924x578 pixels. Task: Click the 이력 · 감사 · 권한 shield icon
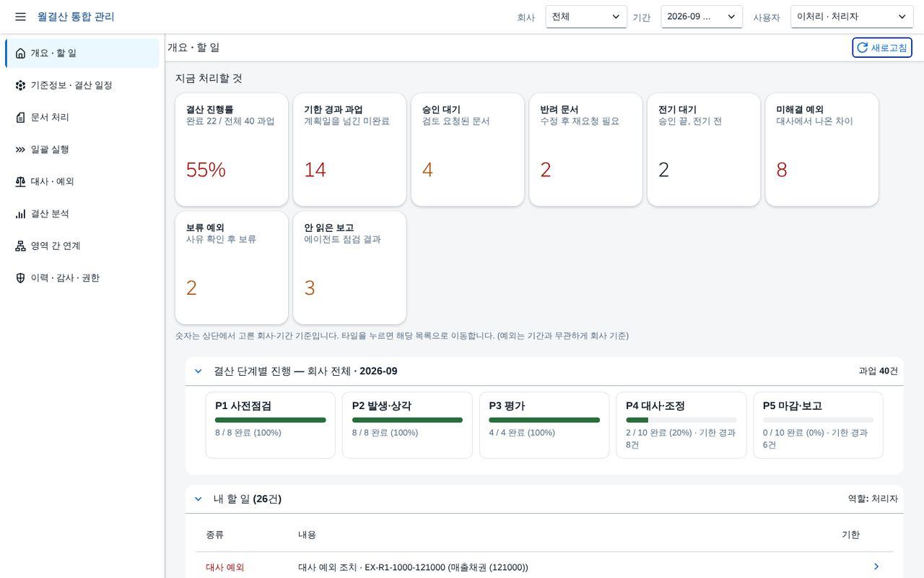[x=20, y=278]
